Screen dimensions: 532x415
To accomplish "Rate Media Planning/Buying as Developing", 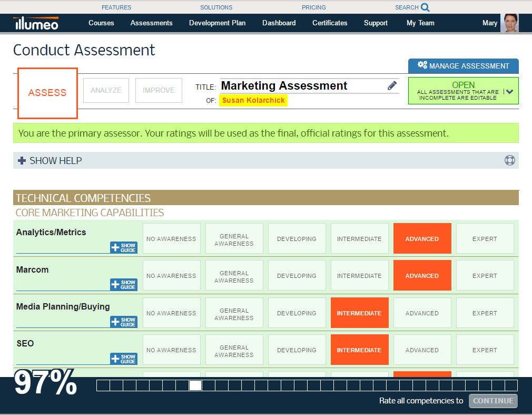I will click(x=297, y=313).
